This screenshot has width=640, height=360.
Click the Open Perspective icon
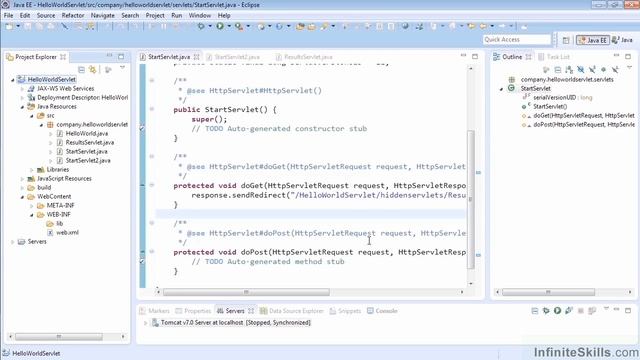(566, 40)
